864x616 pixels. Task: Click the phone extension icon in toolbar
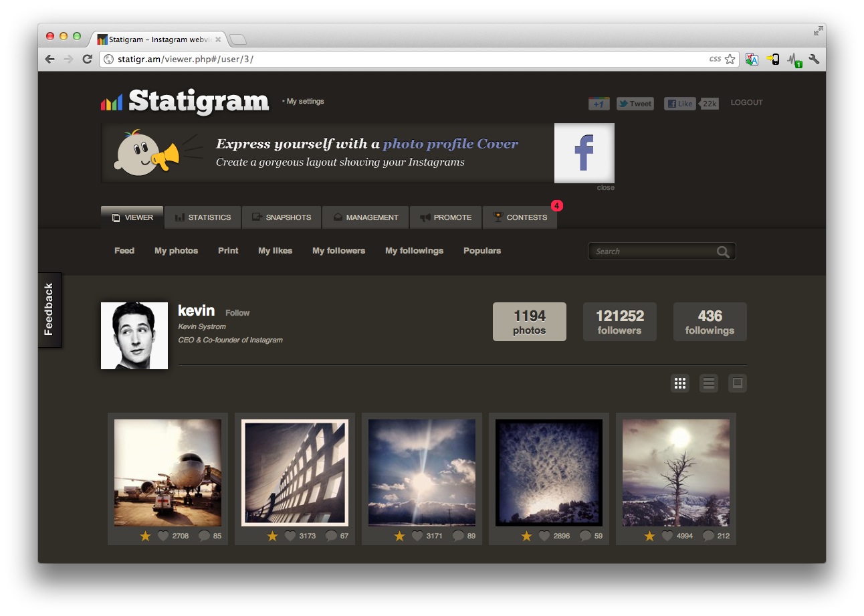(774, 60)
